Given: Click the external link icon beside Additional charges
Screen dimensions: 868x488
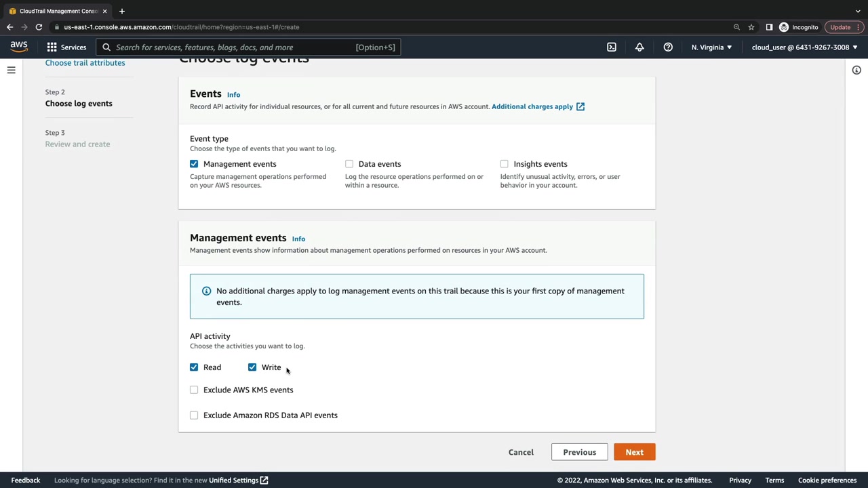Looking at the screenshot, I should [x=580, y=106].
